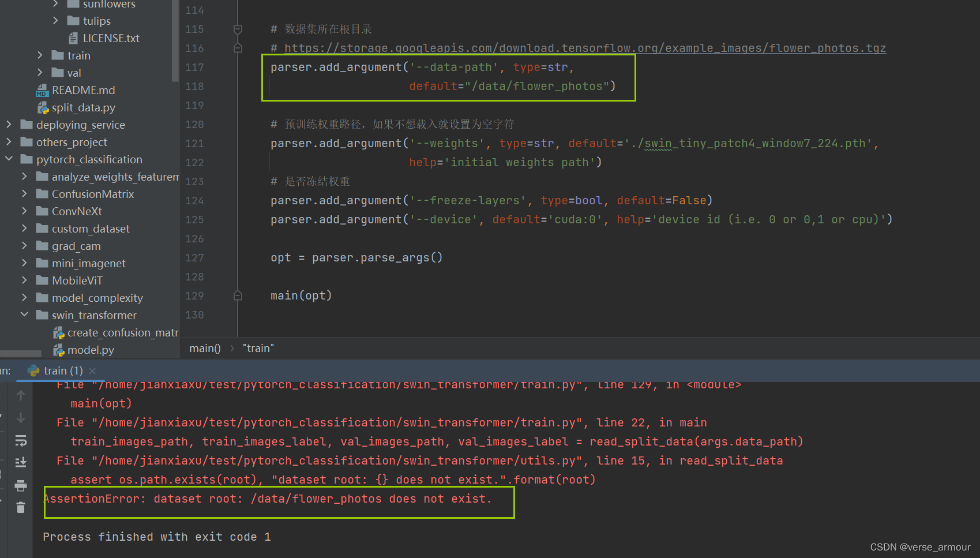The image size is (980, 558).
Task: Select the swin_transformer folder
Action: [x=94, y=315]
